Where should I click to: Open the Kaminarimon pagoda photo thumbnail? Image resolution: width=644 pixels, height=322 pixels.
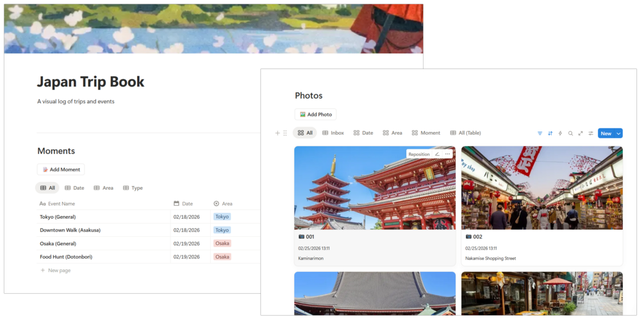[375, 188]
